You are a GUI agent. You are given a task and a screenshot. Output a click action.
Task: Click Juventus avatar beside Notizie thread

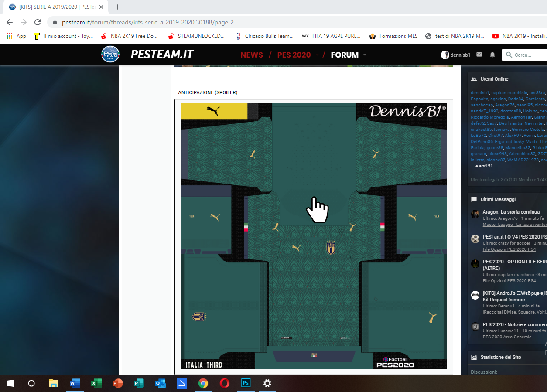pyautogui.click(x=475, y=326)
